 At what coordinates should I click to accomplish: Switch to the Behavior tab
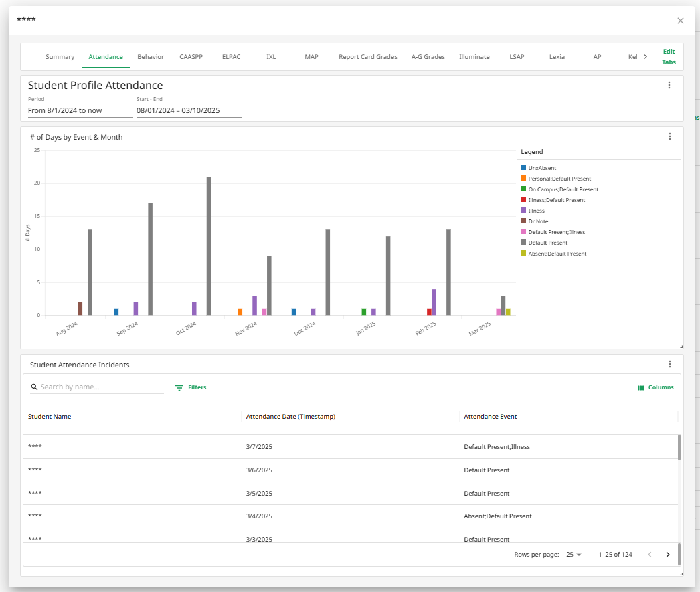coord(151,57)
